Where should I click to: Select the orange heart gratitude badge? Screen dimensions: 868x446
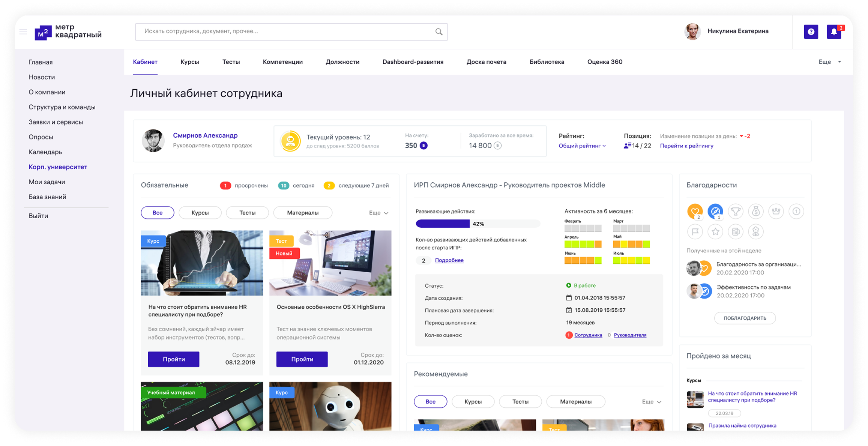click(x=695, y=211)
